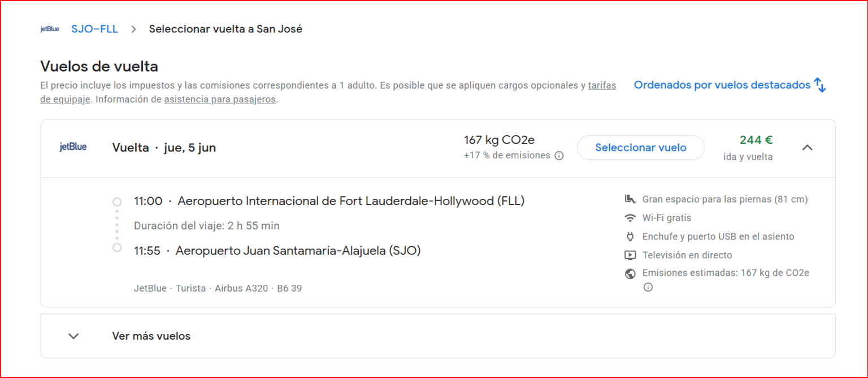The height and width of the screenshot is (378, 868).
Task: Click the Wi-Fi gratis icon
Action: (x=630, y=218)
